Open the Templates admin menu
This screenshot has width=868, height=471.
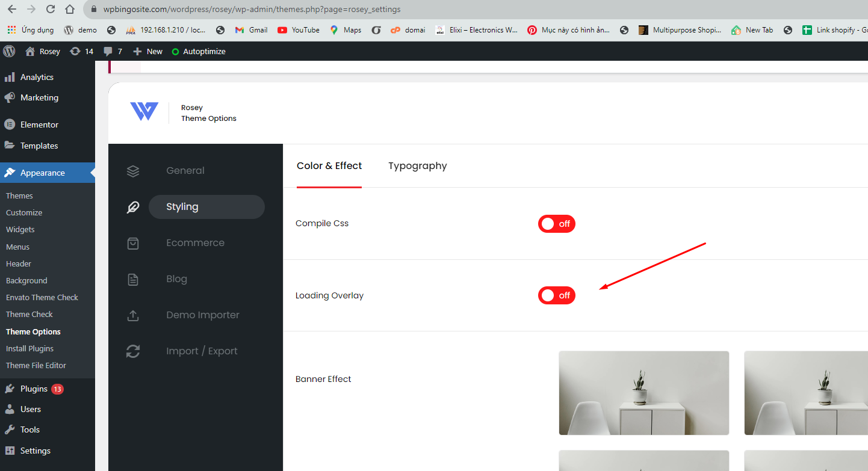pos(48,146)
